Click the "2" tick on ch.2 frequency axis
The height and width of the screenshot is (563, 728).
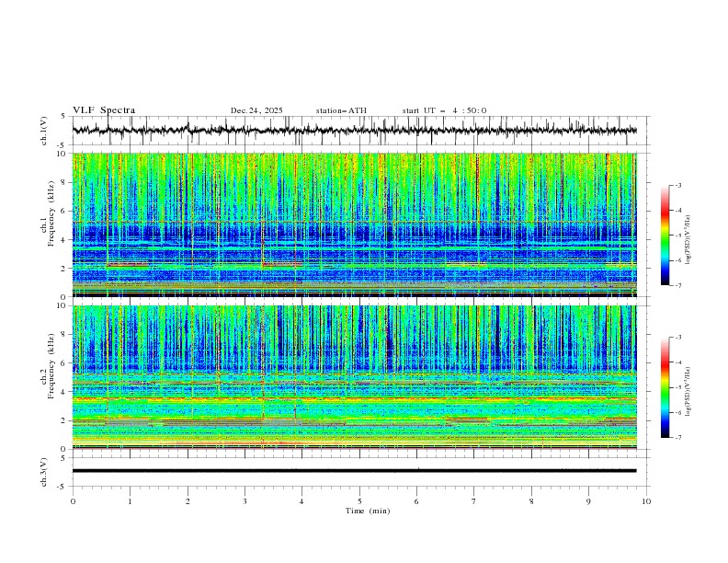coord(65,420)
